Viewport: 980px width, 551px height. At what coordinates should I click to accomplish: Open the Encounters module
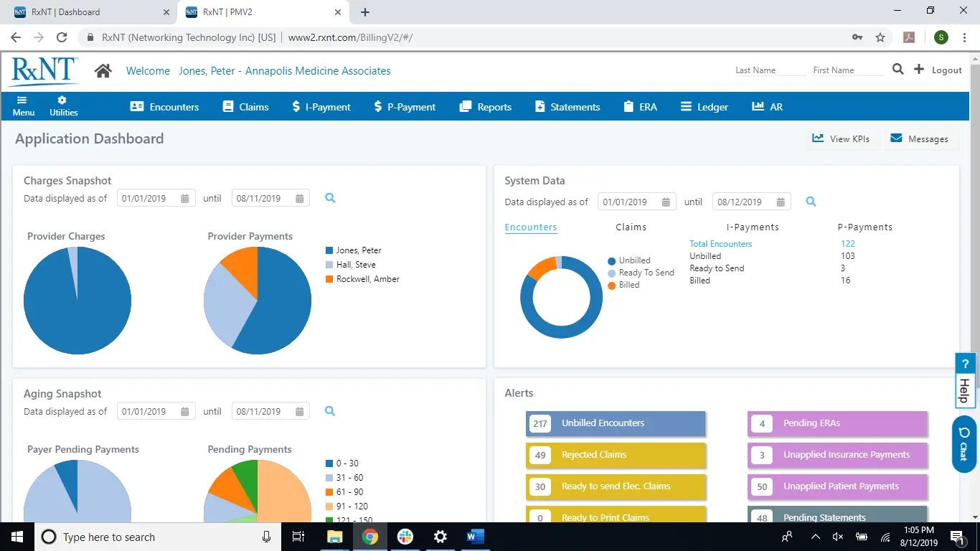click(164, 106)
